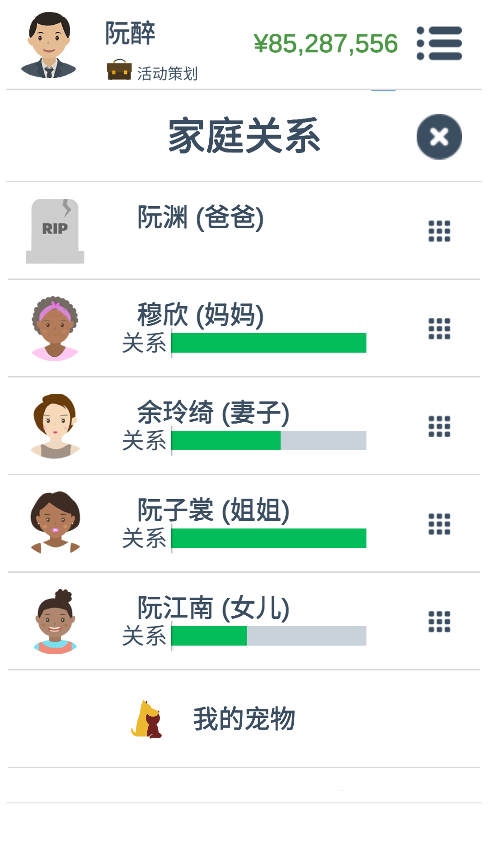Screen dimensions: 488x868
Task: Select wife 余玲绮's avatar
Action: [55, 426]
